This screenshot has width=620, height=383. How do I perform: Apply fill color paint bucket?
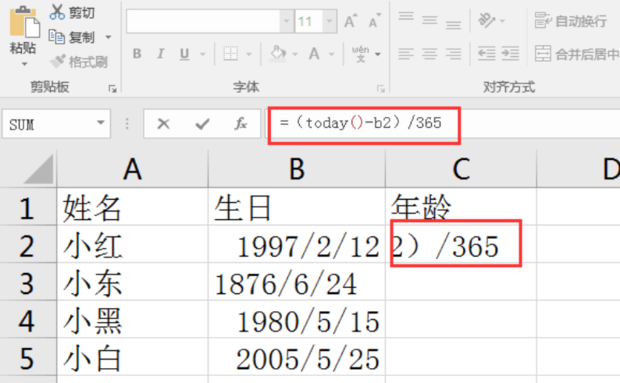(x=278, y=53)
